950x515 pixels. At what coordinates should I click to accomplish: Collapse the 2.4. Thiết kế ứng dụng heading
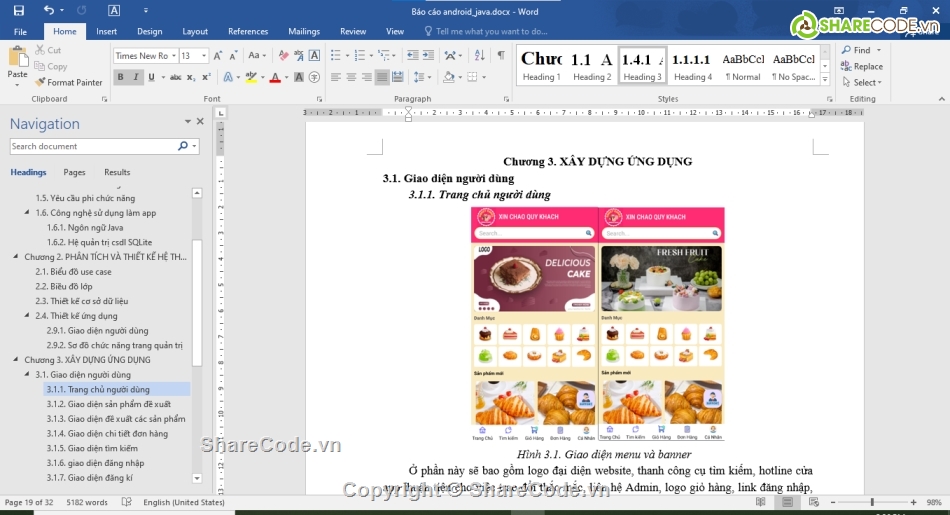[28, 316]
